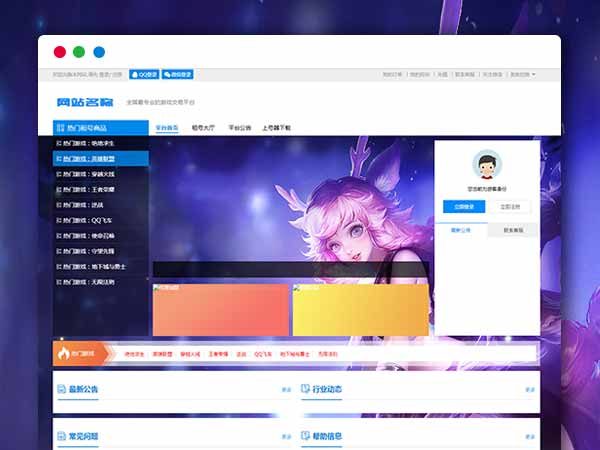Click the 网站名称 site logo
600x450 pixels.
click(84, 102)
